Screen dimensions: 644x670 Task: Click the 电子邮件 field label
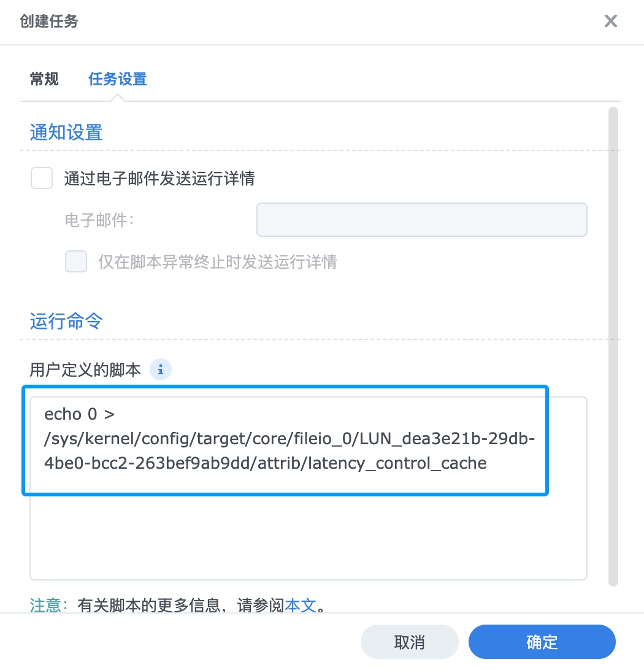coord(99,220)
